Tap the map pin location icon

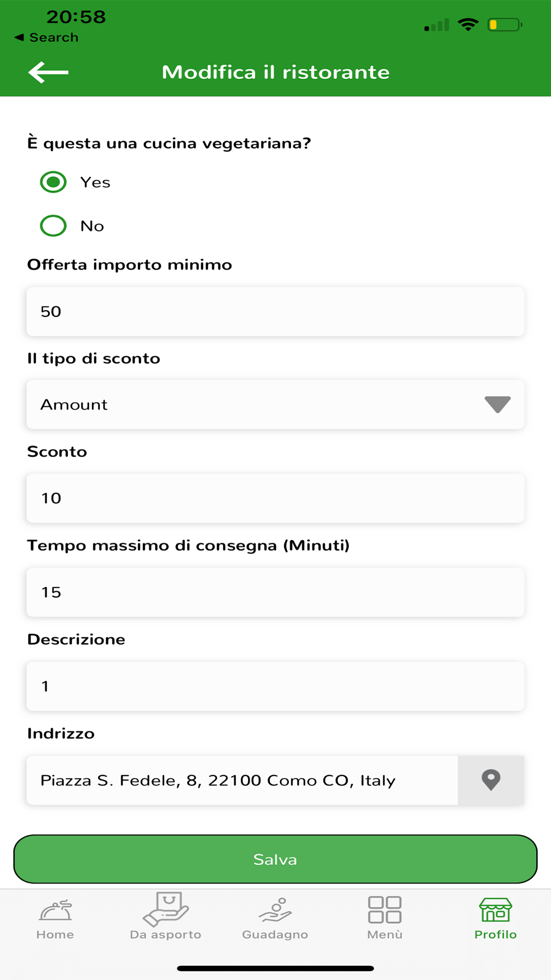tap(491, 780)
